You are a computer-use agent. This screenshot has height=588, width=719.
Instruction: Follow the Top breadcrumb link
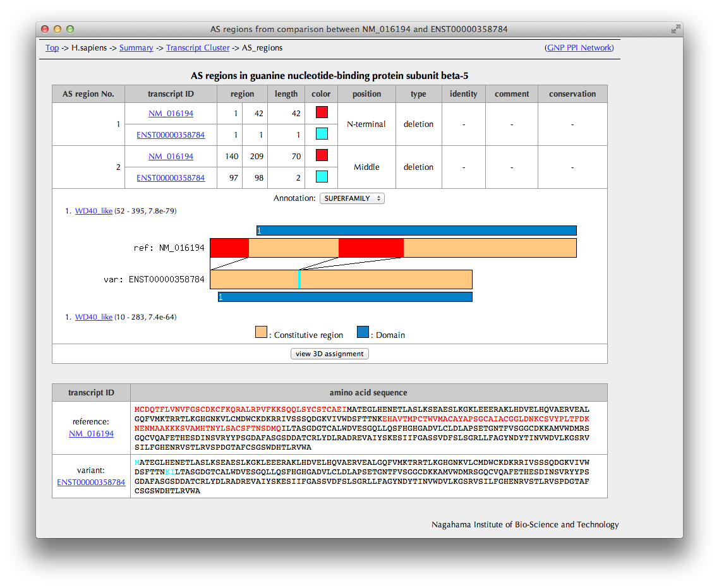tap(52, 48)
